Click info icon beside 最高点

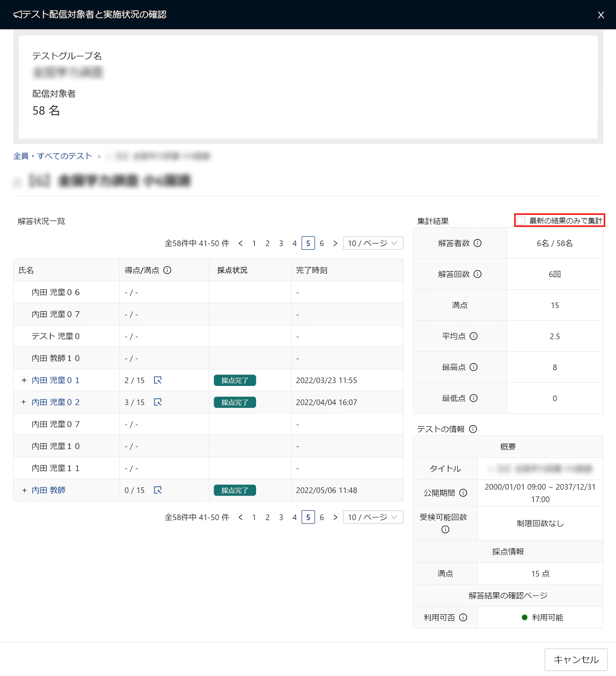coord(474,368)
